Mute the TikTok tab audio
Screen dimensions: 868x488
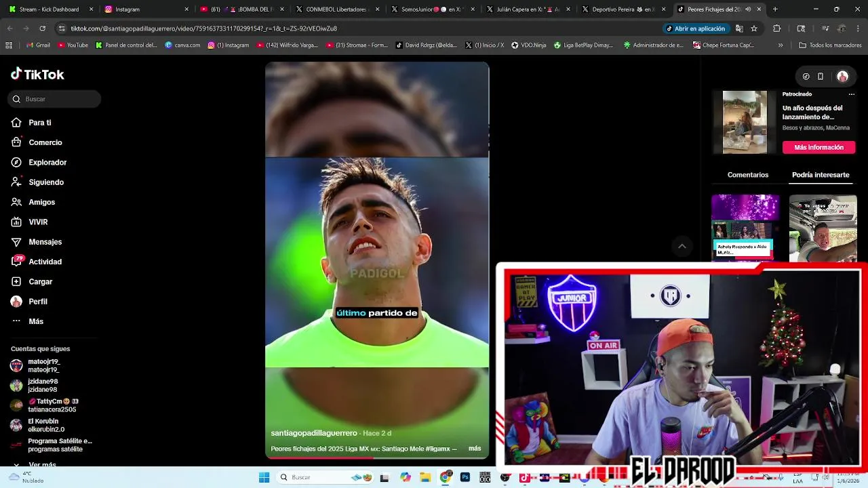pyautogui.click(x=748, y=9)
